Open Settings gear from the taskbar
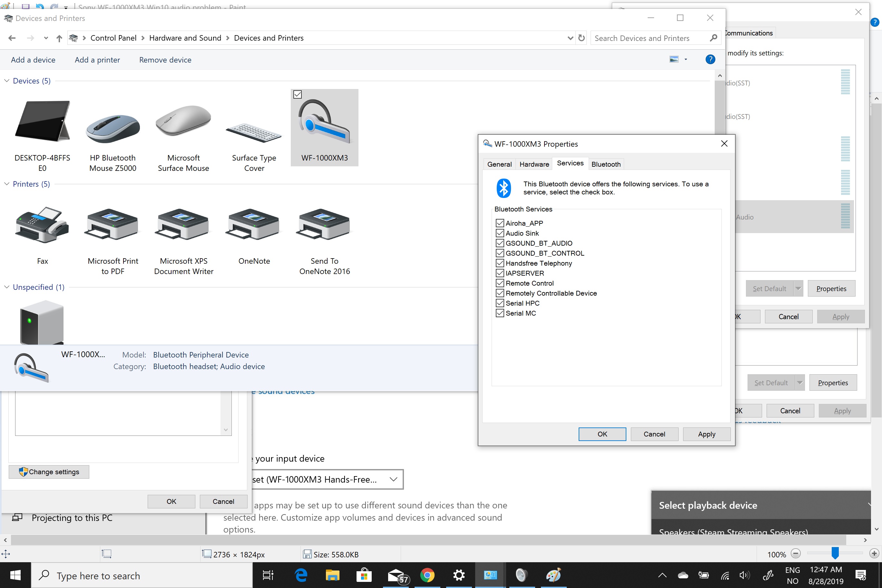 pyautogui.click(x=459, y=575)
